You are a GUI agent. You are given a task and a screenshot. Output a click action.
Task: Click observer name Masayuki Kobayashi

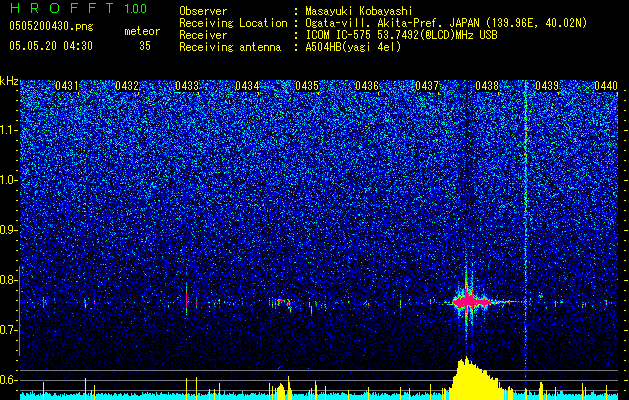(x=359, y=11)
